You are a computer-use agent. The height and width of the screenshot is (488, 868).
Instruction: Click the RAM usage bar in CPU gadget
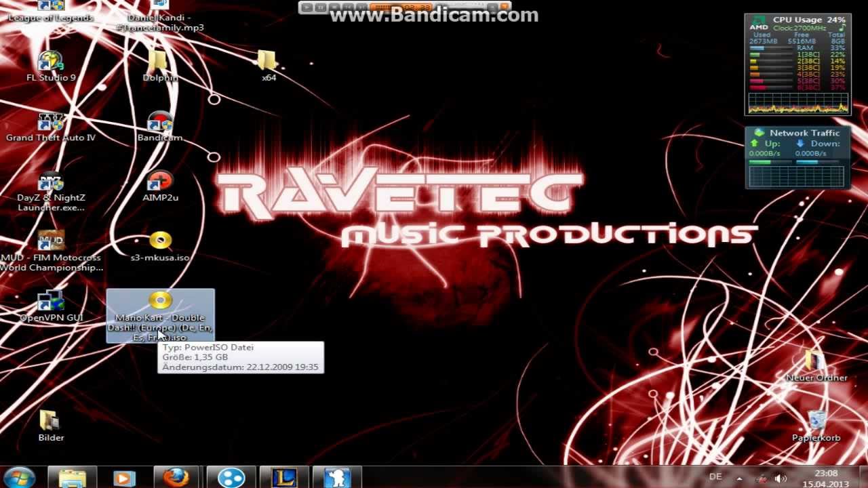(770, 48)
